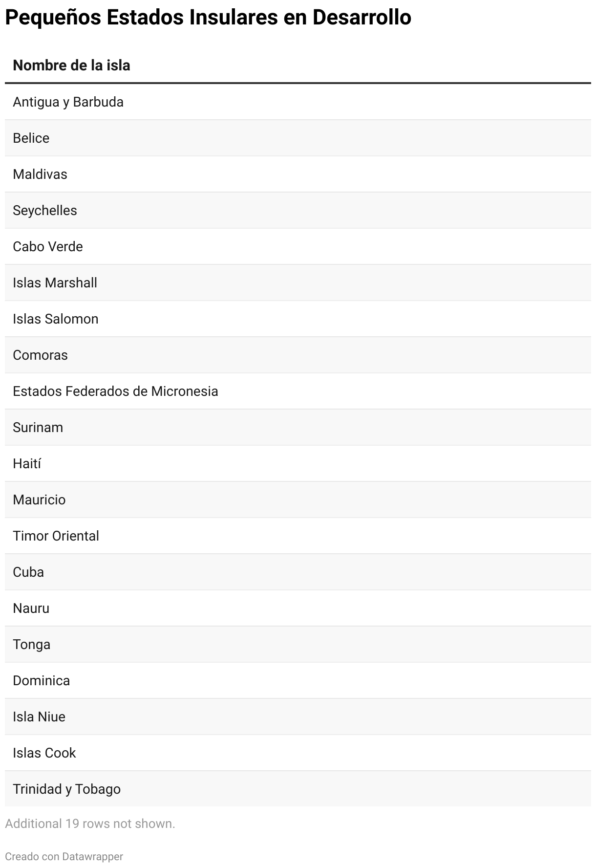Click the "Nombre de la isla" column header
Screen dimensions: 596x868
[71, 65]
